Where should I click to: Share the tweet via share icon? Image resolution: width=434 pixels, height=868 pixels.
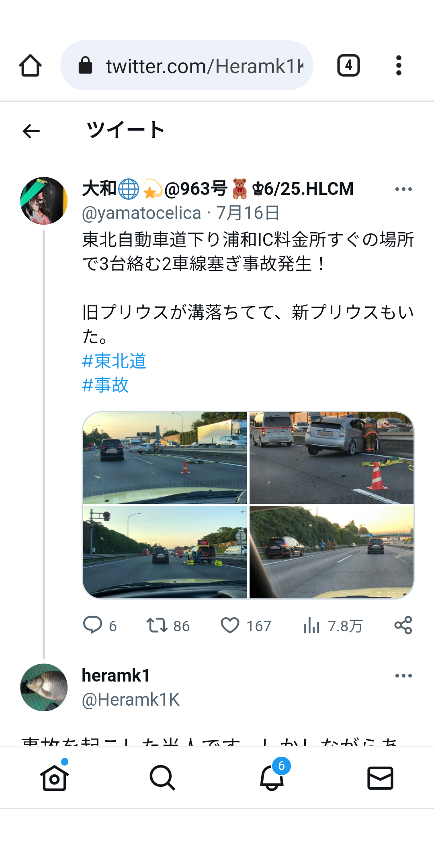point(403,625)
